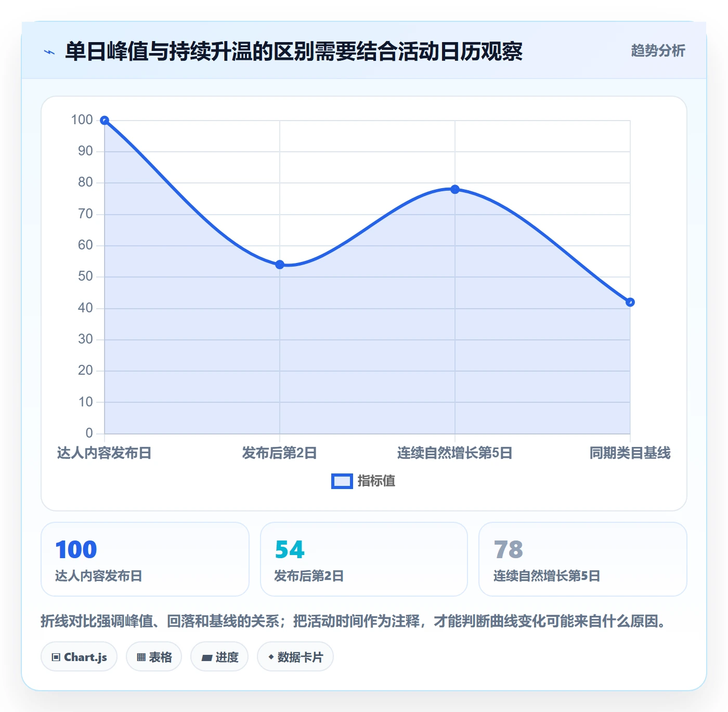The width and height of the screenshot is (728, 712).
Task: Click the Chart.js tag chip
Action: click(x=79, y=657)
